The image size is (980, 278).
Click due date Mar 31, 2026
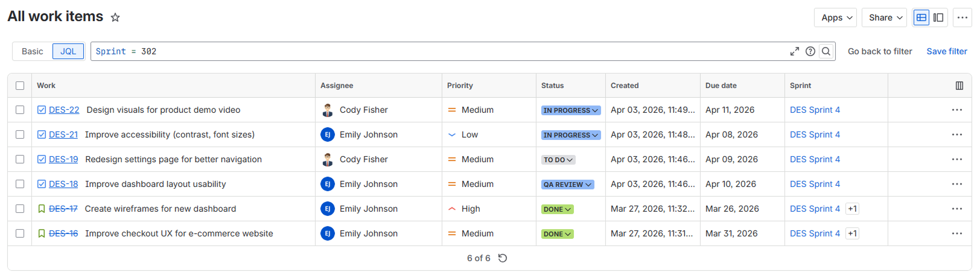(732, 233)
